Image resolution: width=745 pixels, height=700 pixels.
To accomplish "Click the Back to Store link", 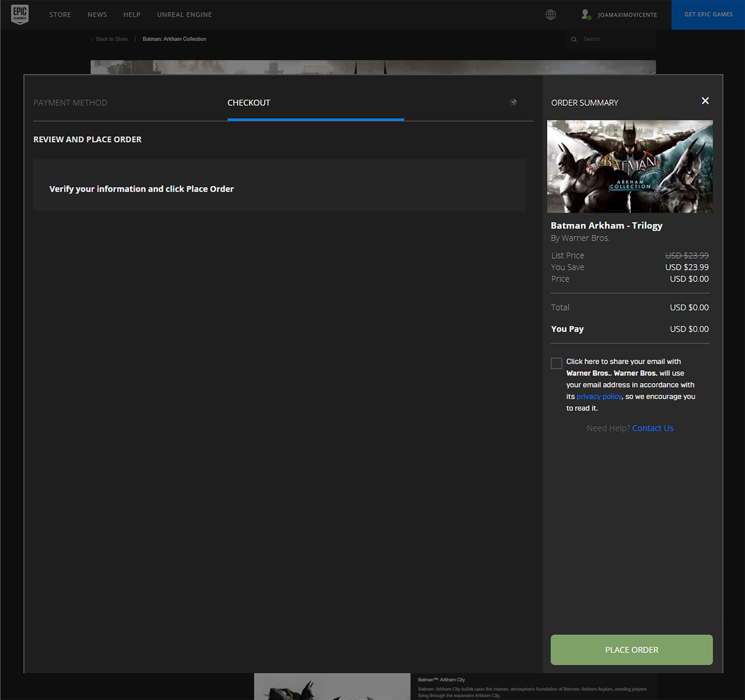I will pos(112,39).
